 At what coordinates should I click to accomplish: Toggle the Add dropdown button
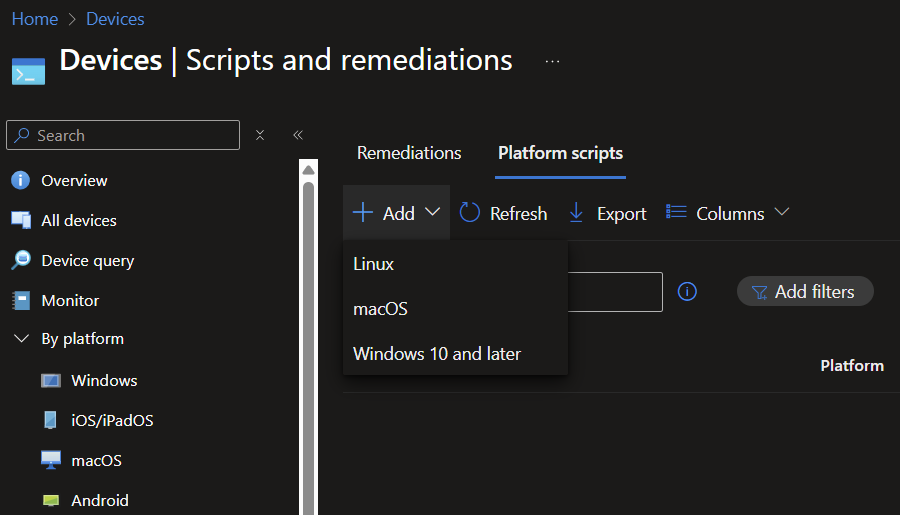tap(396, 213)
